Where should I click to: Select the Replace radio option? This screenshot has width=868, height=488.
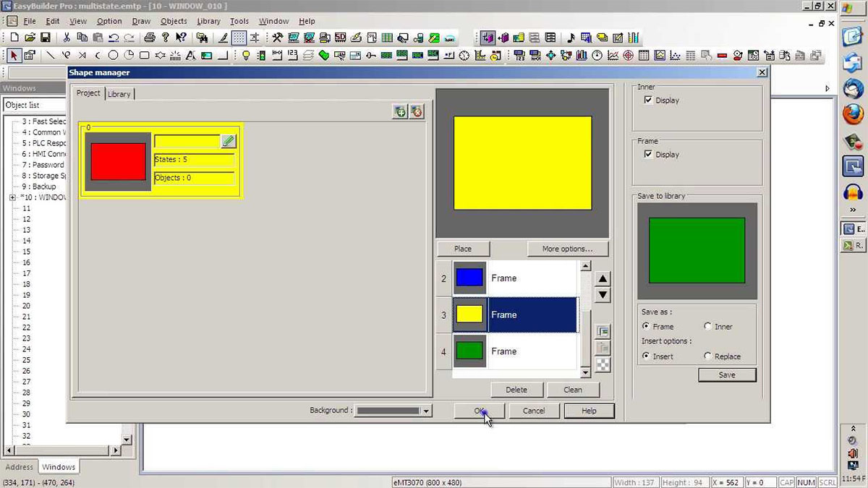point(707,356)
